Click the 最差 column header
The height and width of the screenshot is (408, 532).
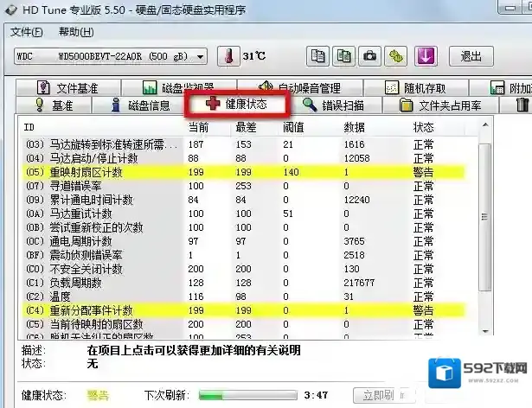pos(246,127)
